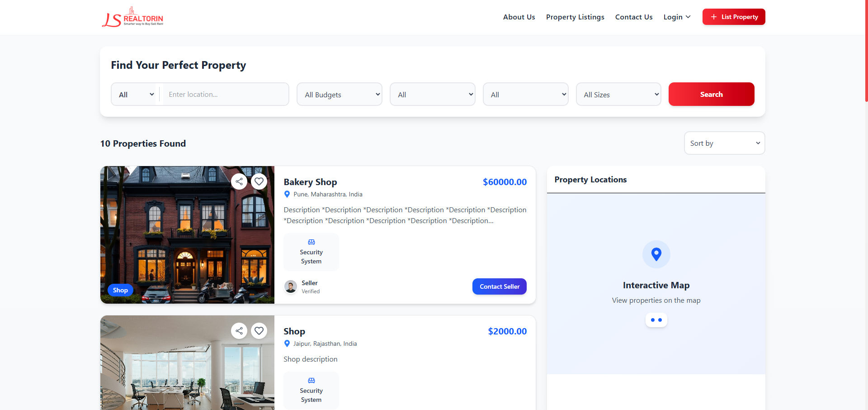Favorite the Bakery Shop with heart icon
This screenshot has height=410, width=868.
click(259, 181)
